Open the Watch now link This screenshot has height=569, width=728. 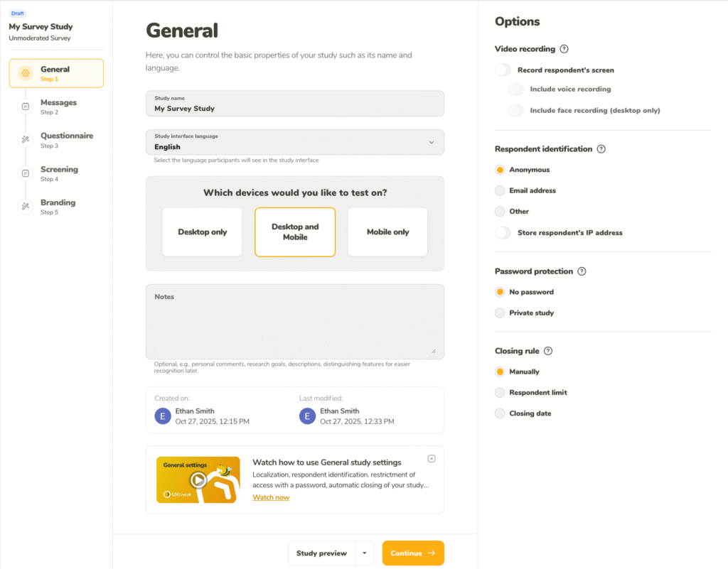(x=271, y=497)
